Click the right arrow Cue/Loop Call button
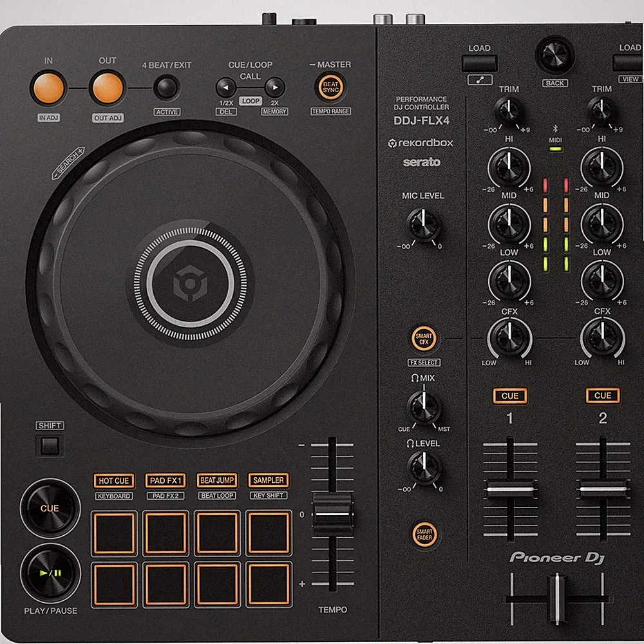Screen dimensions: 644x644 tap(275, 87)
